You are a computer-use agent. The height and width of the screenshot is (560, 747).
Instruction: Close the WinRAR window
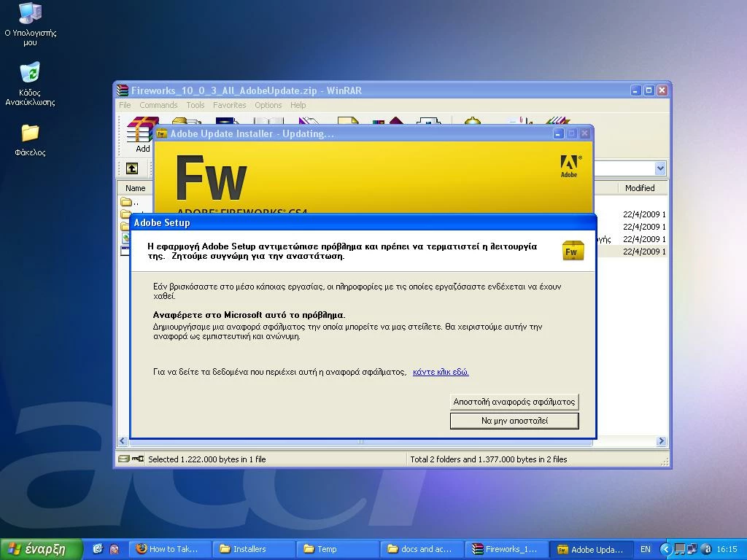click(x=662, y=90)
